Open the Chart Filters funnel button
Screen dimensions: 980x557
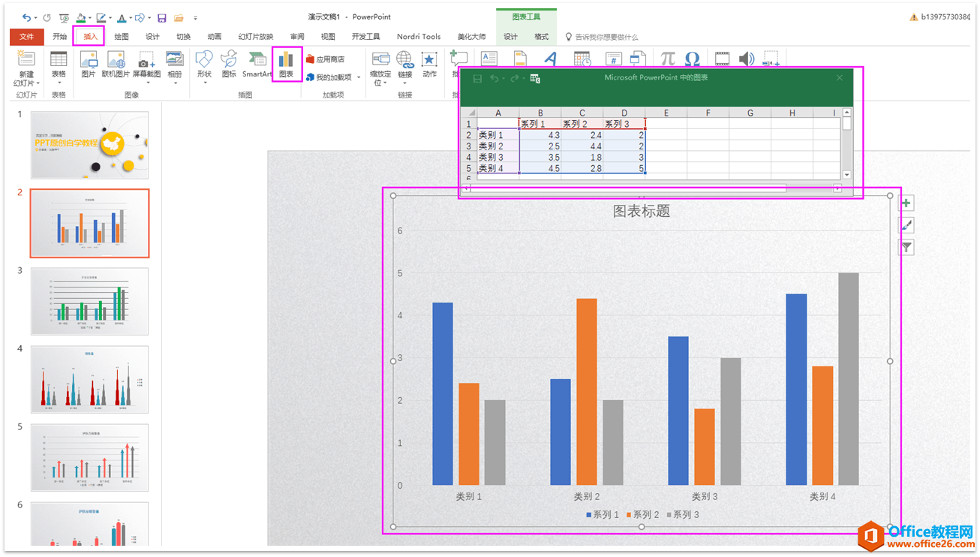point(906,247)
